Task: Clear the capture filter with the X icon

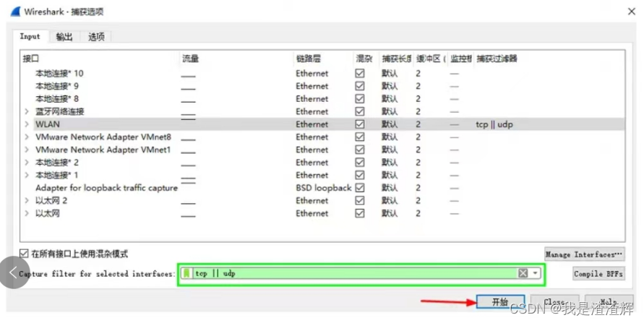Action: click(523, 273)
